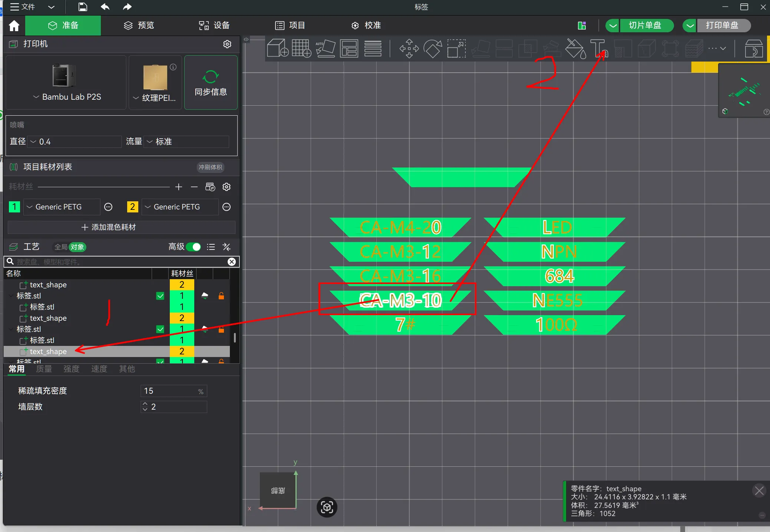The image size is (770, 532).
Task: Open the Bambu Lab P2S printer dropdown
Action: [x=67, y=97]
